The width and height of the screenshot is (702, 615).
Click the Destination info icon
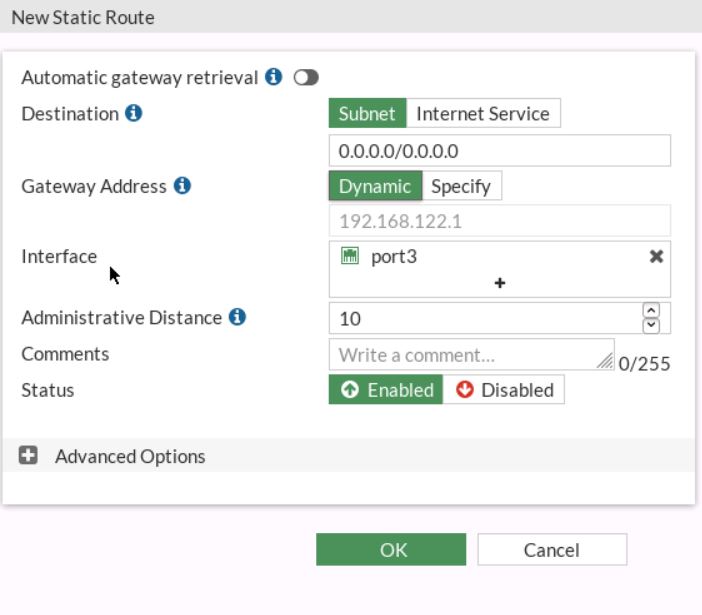pos(133,113)
